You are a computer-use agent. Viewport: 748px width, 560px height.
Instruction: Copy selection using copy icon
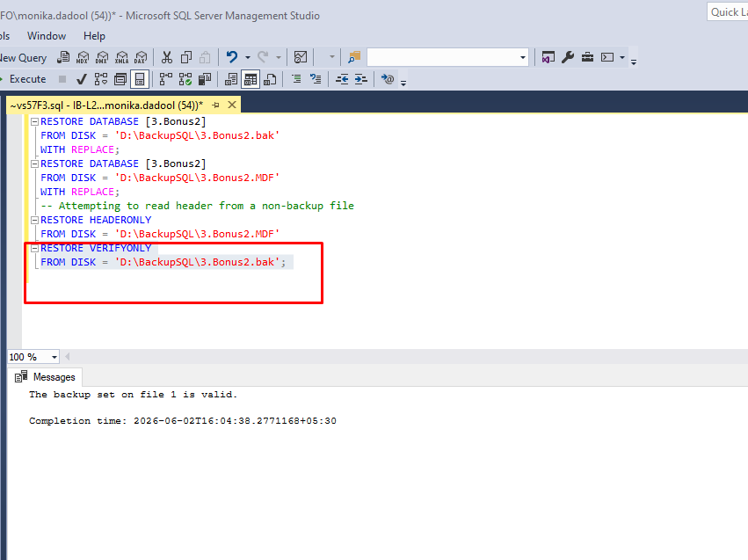pyautogui.click(x=186, y=58)
